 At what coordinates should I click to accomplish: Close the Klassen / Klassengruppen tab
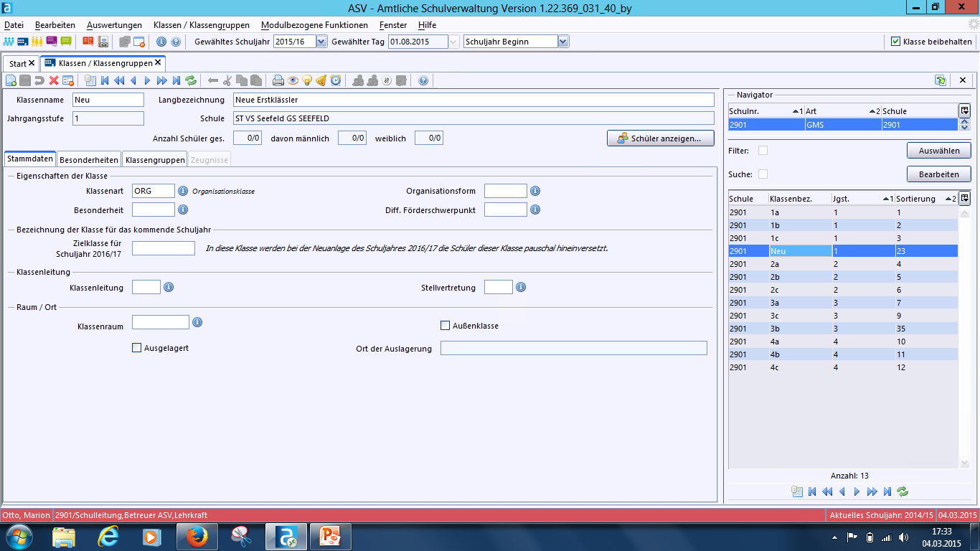(x=158, y=63)
